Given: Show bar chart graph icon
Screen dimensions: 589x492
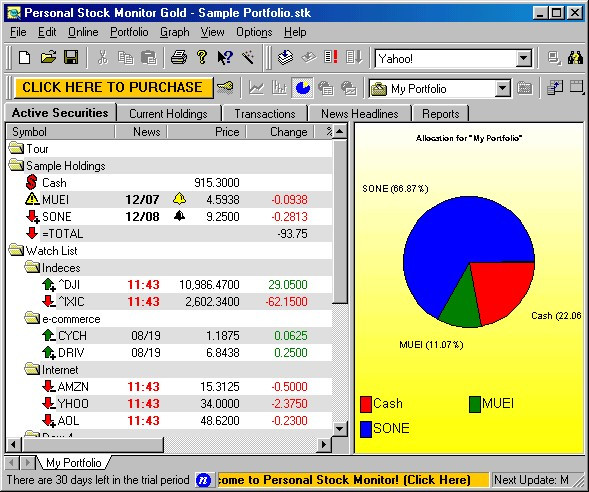Looking at the screenshot, I should click(279, 88).
